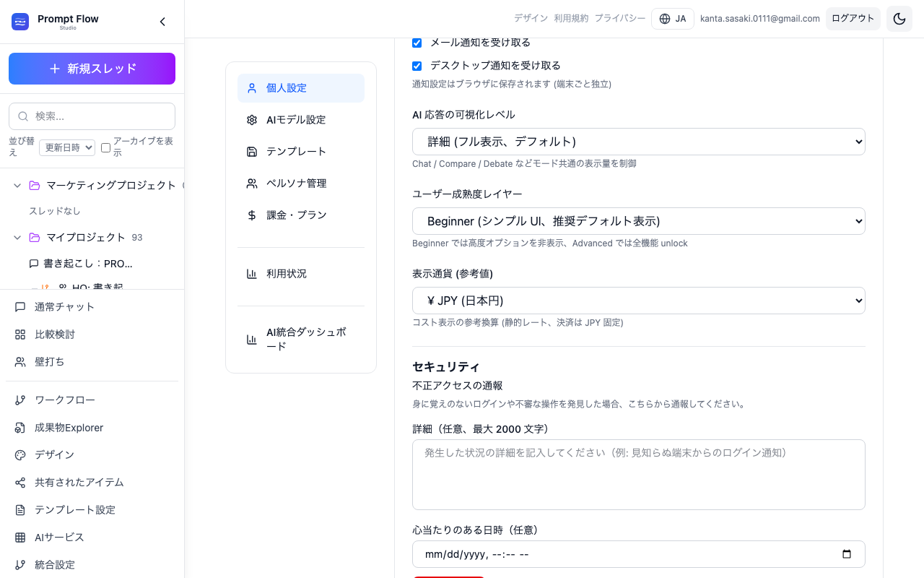Open the 壁打ち mode
924x578 pixels.
92,362
